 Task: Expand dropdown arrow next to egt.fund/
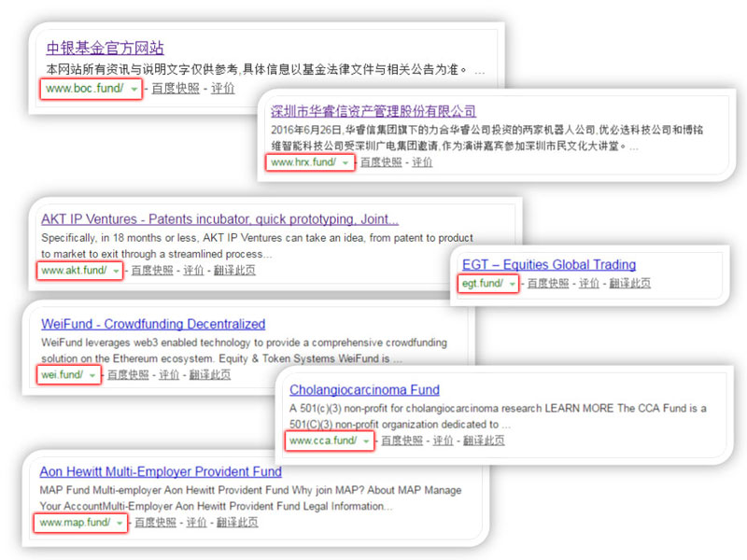[x=512, y=284]
